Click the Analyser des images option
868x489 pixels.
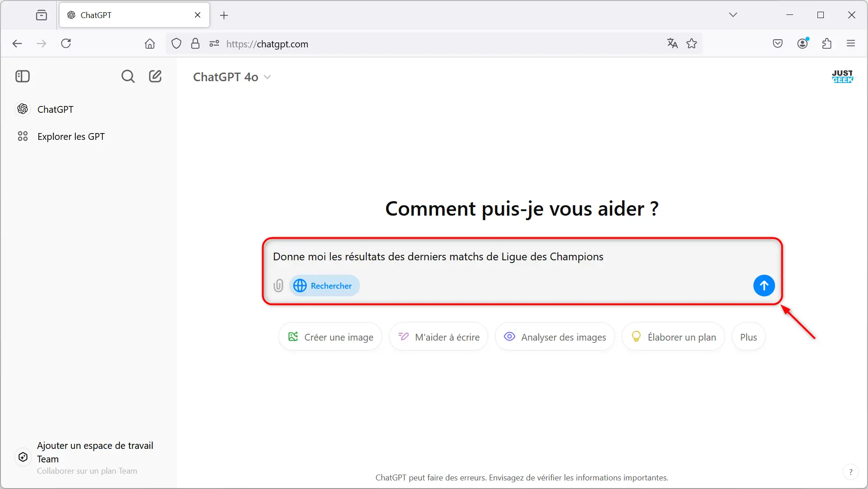(554, 337)
